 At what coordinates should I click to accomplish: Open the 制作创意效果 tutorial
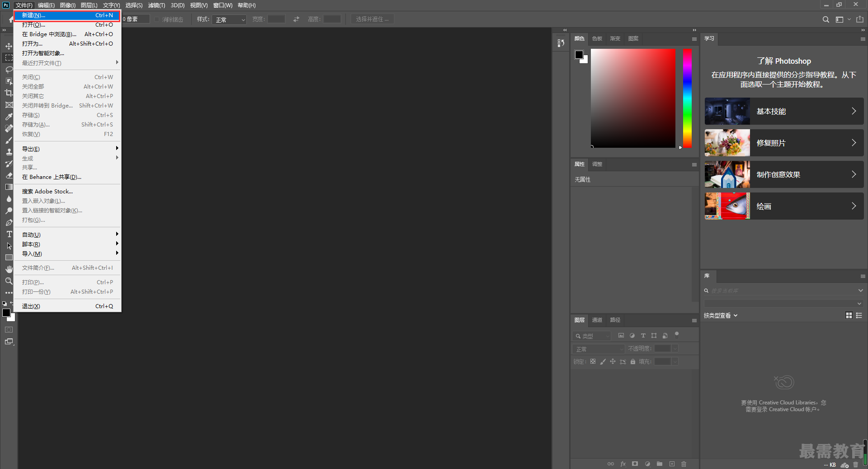click(x=784, y=174)
